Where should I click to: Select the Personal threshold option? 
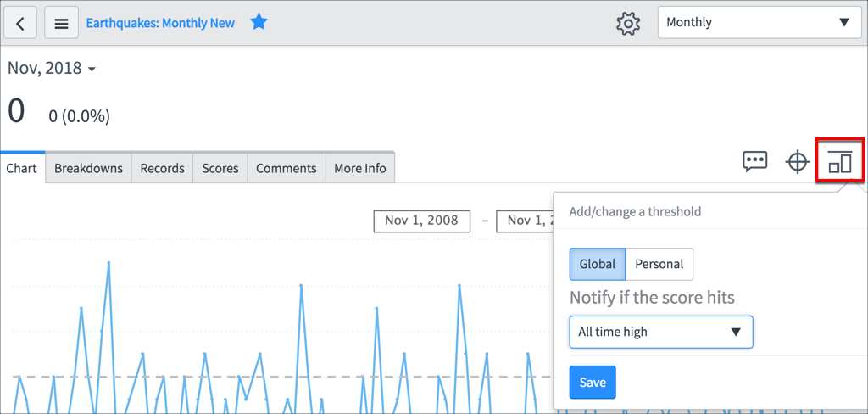click(659, 264)
